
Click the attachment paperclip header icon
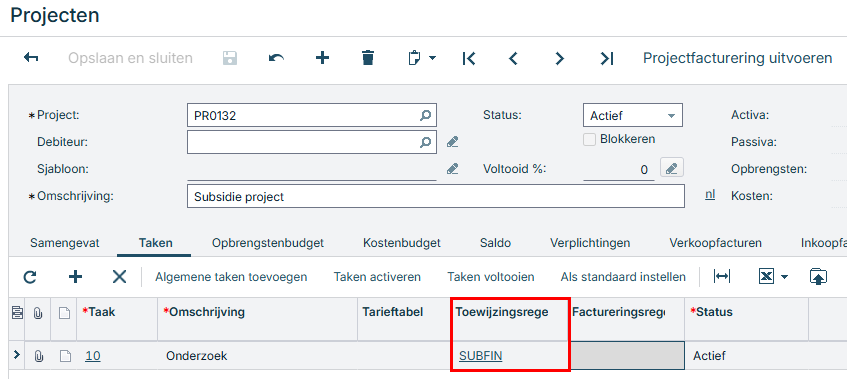[38, 313]
